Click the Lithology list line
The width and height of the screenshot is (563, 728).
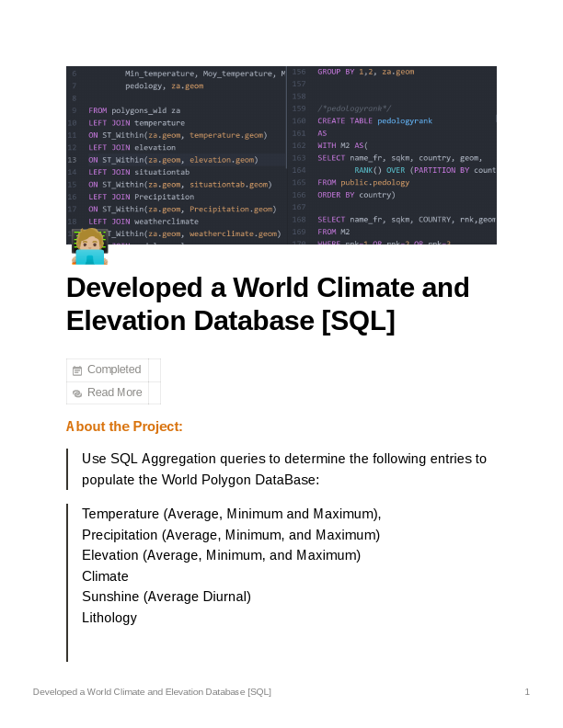[109, 618]
